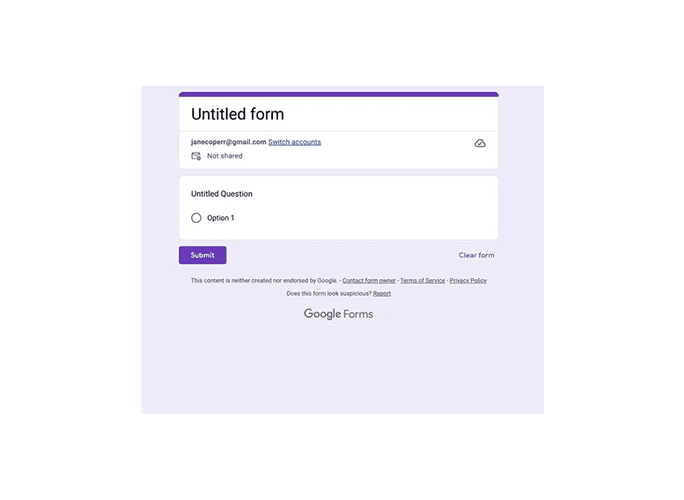Click the janecoperr@gmail.com email address

(228, 142)
